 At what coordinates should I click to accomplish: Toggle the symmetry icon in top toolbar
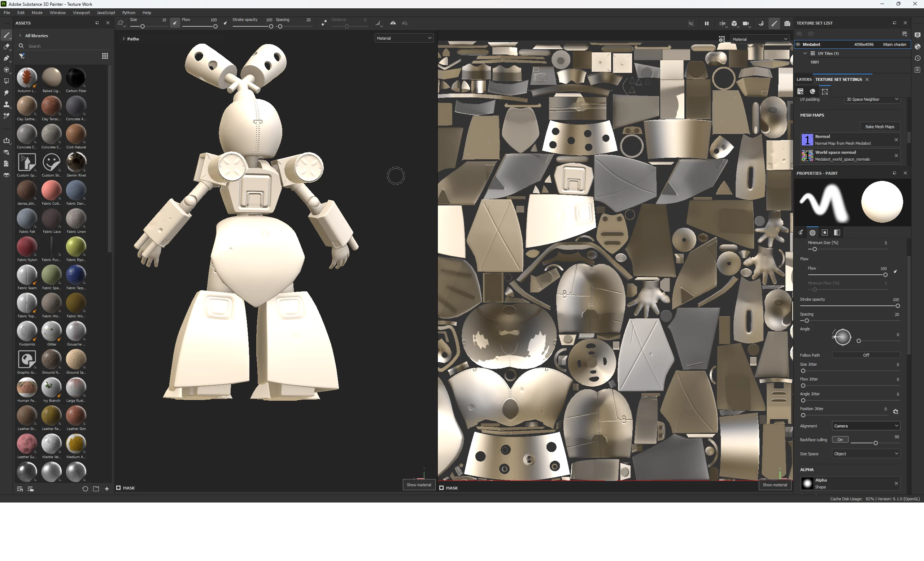pos(393,23)
